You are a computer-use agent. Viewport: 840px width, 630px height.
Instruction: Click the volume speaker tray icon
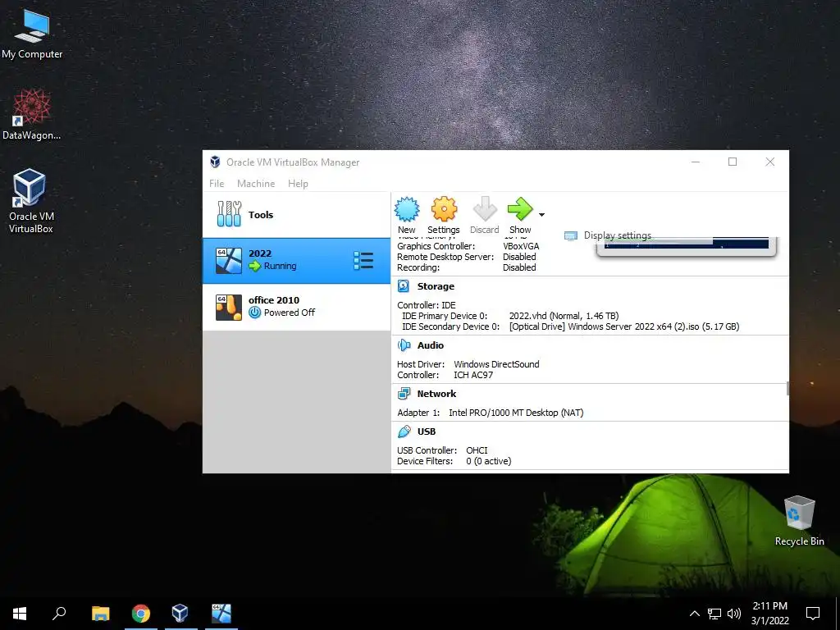pyautogui.click(x=734, y=614)
